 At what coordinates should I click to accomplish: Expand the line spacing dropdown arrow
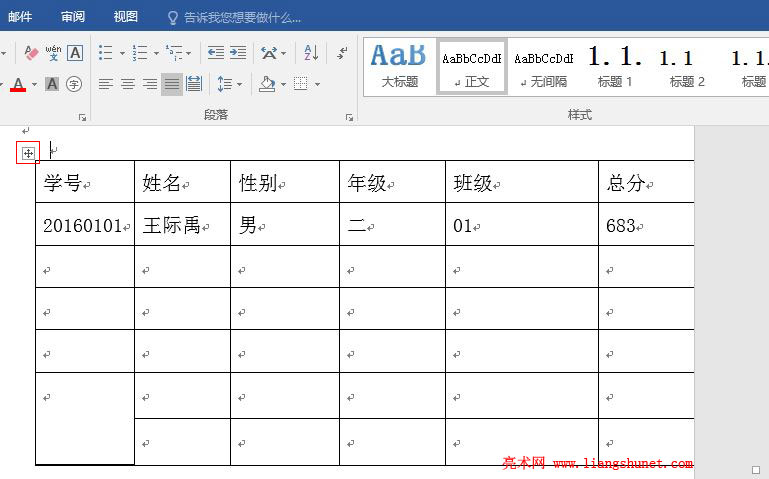(x=239, y=84)
